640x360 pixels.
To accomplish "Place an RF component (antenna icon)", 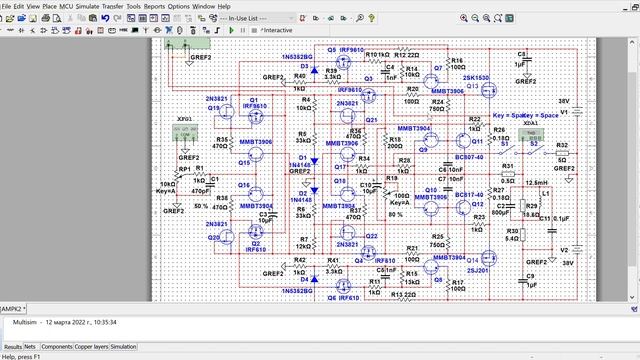I will click(x=146, y=30).
